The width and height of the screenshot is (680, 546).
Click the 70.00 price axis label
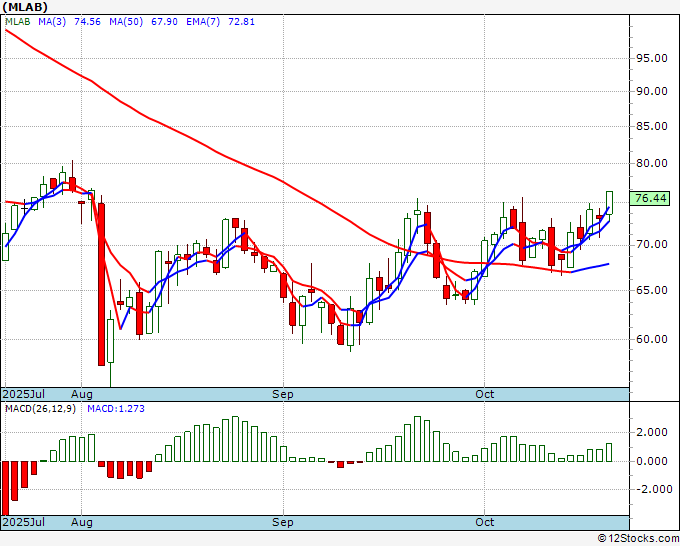pos(651,245)
